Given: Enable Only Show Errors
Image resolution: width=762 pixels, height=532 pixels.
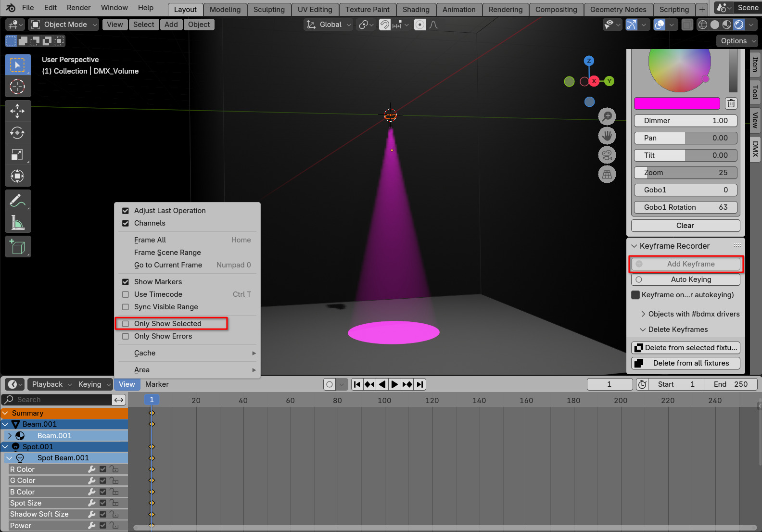Looking at the screenshot, I should [126, 336].
